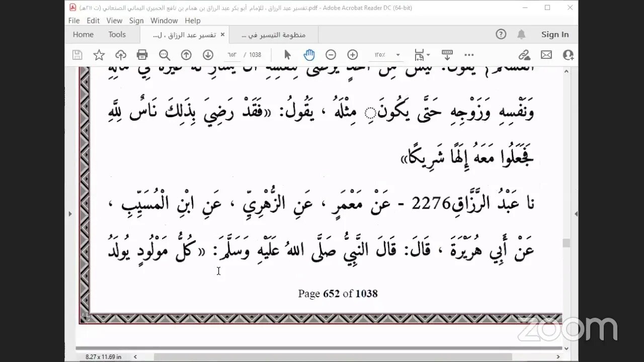Activate the Hand pan tool
Screen dimensions: 644x362
[x=309, y=55]
